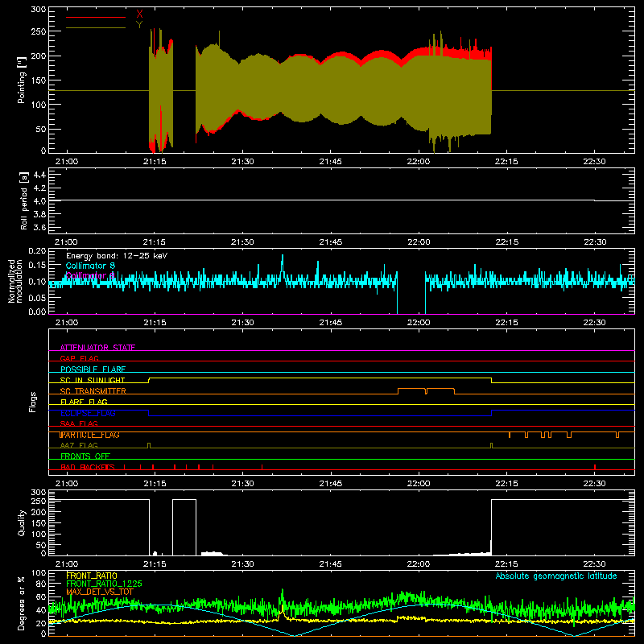Click the BAD_PACKETS tick mark at 22:30

(x=595, y=467)
